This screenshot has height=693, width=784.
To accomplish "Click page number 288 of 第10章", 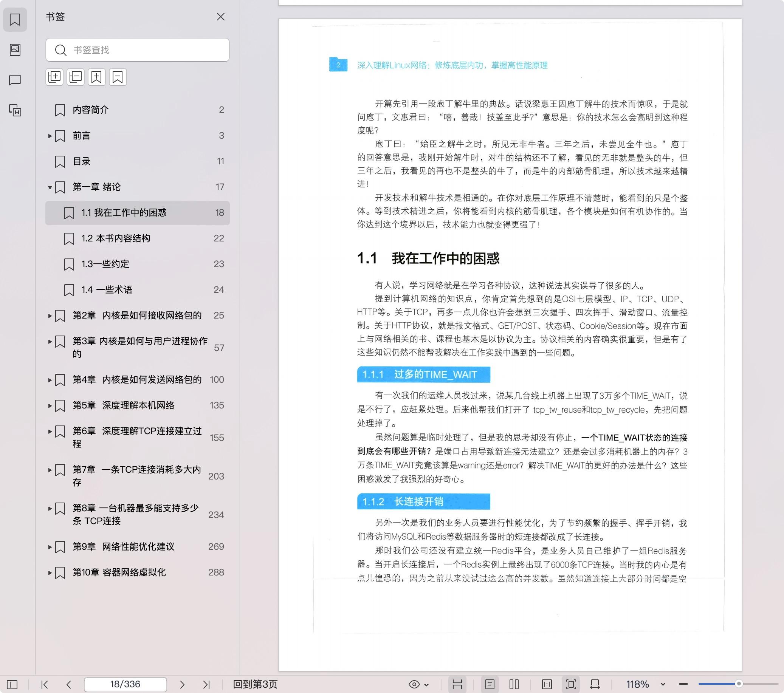I will click(x=216, y=572).
